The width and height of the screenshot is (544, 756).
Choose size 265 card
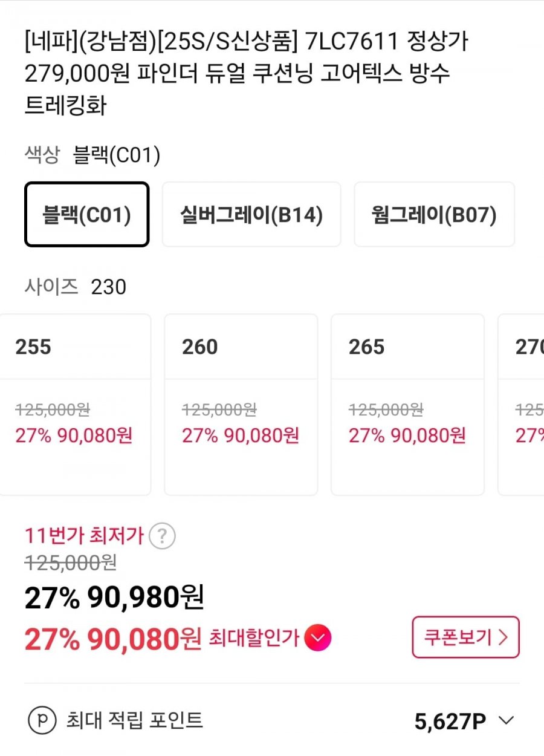[407, 404]
